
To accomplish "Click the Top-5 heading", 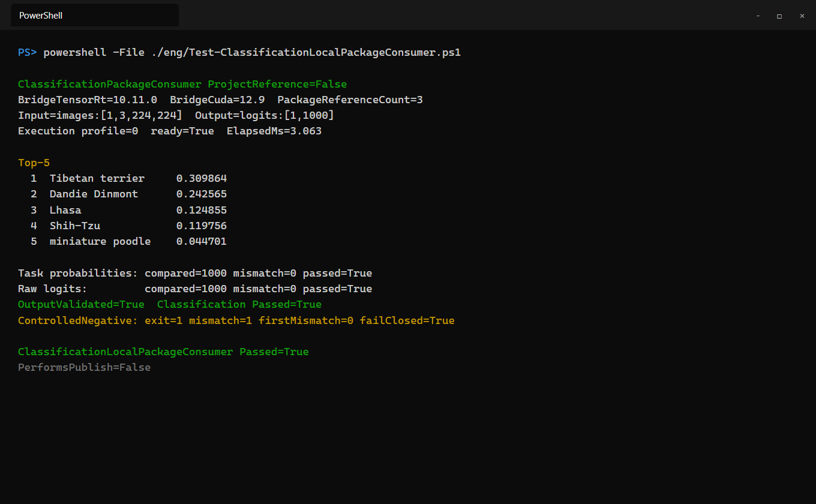I will click(x=34, y=163).
